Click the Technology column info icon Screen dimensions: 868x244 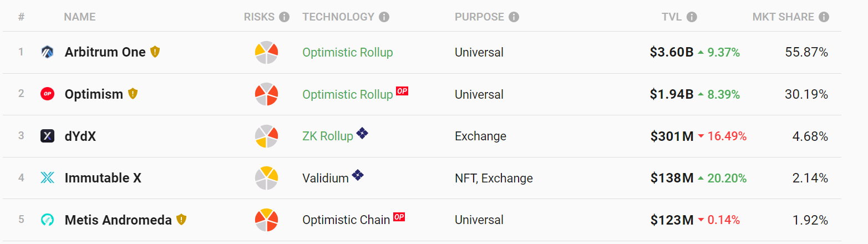pyautogui.click(x=384, y=17)
